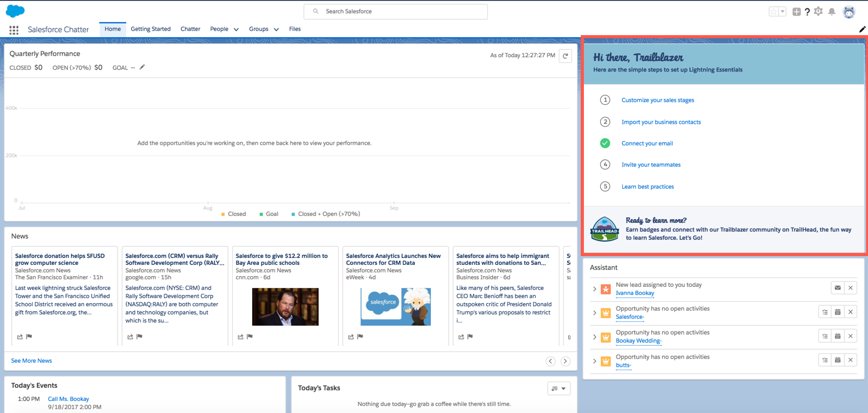Image resolution: width=868 pixels, height=413 pixels.
Task: Create task for Bookay Wedding- opportunity
Action: [x=825, y=336]
